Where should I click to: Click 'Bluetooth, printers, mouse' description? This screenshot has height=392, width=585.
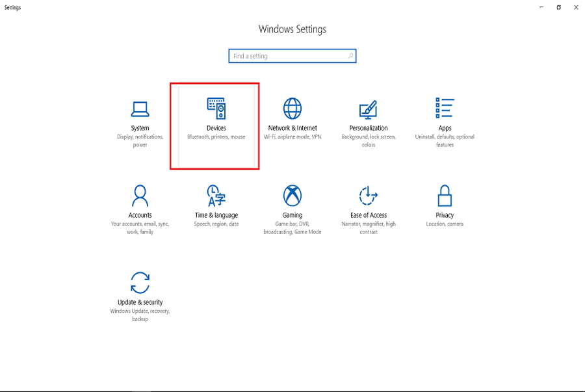pos(216,137)
